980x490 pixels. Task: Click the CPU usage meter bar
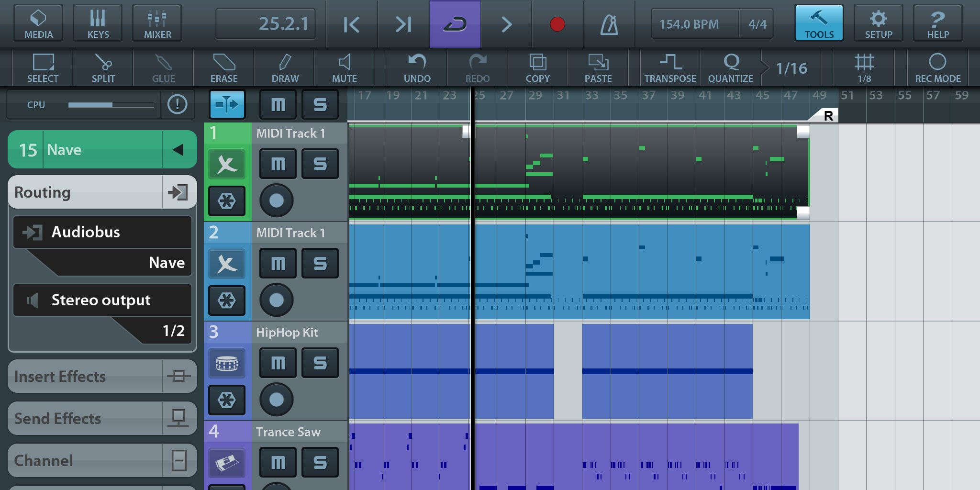coord(111,105)
